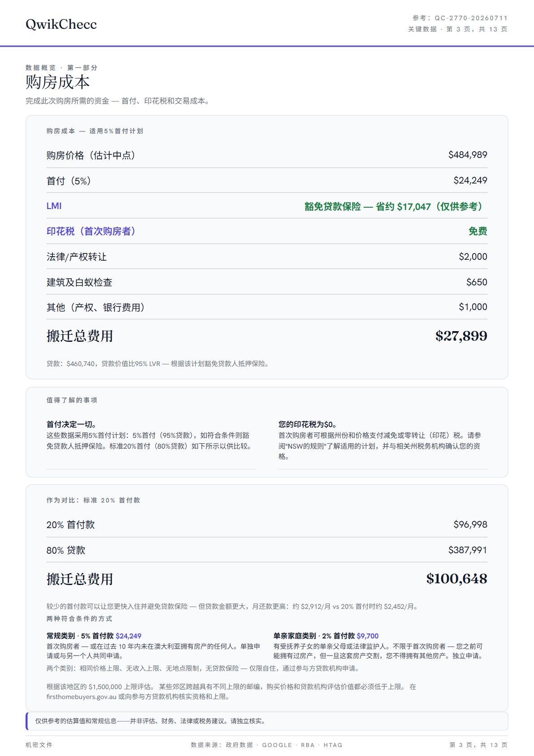Click the 建筑及白蚁检查 row label
Screen dimensions: 534x756
(x=79, y=282)
